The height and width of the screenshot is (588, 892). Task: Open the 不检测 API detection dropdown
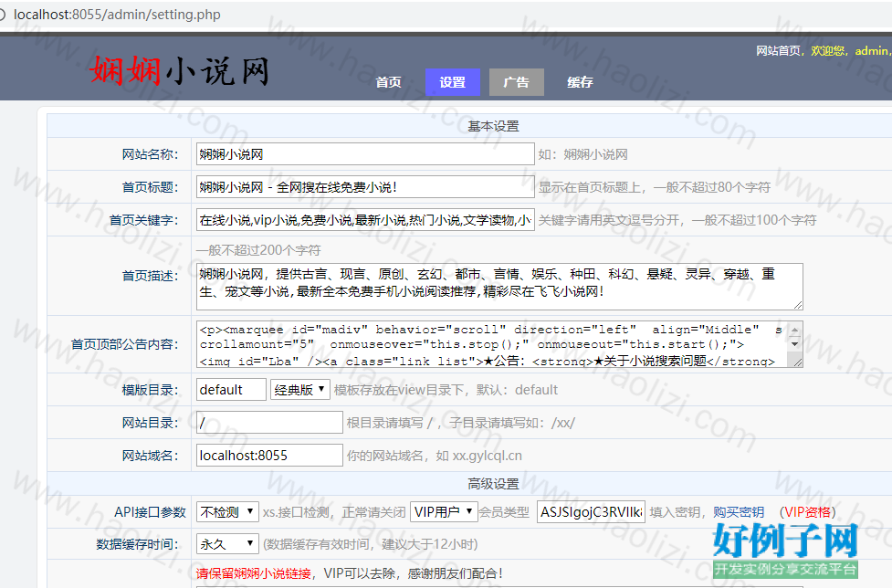point(227,512)
